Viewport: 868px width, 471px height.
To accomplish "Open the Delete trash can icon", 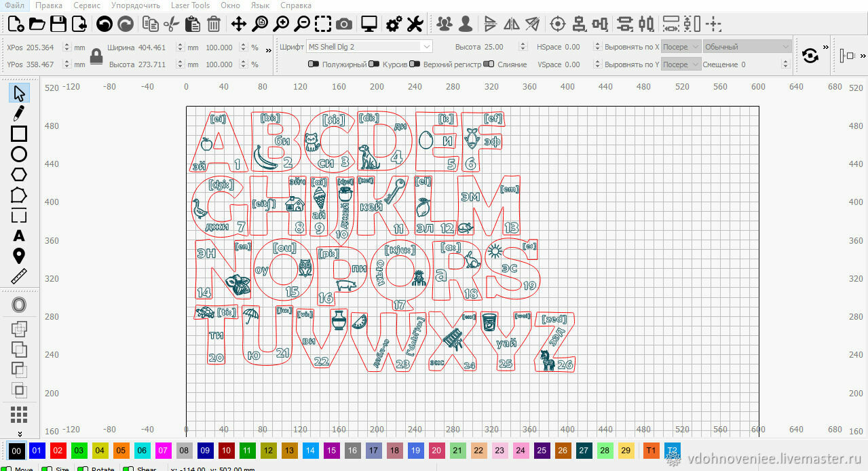I will coord(214,24).
